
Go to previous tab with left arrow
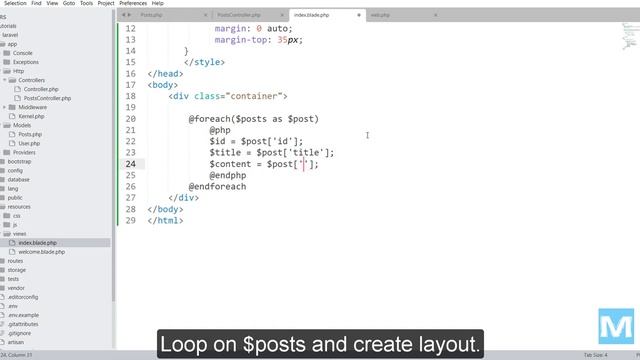point(124,15)
